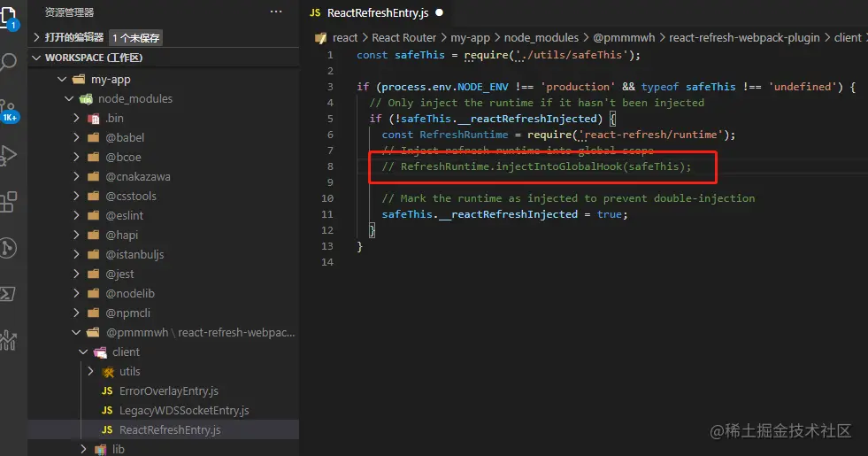Open the Search view in activity bar

tap(8, 62)
